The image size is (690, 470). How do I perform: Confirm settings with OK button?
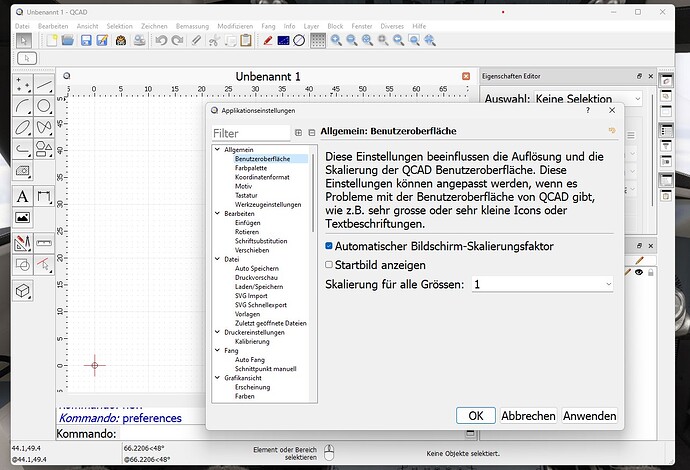pyautogui.click(x=476, y=415)
